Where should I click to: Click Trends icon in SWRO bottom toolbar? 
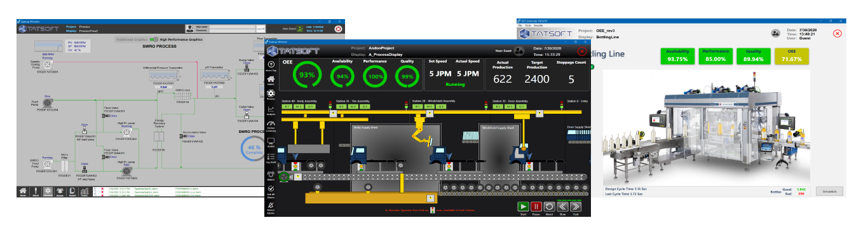pos(85,191)
